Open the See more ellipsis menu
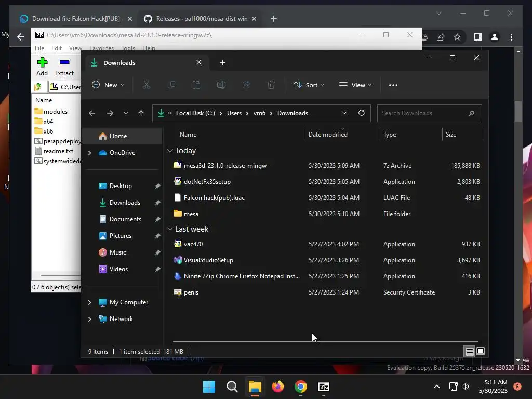The image size is (532, 399). click(393, 85)
